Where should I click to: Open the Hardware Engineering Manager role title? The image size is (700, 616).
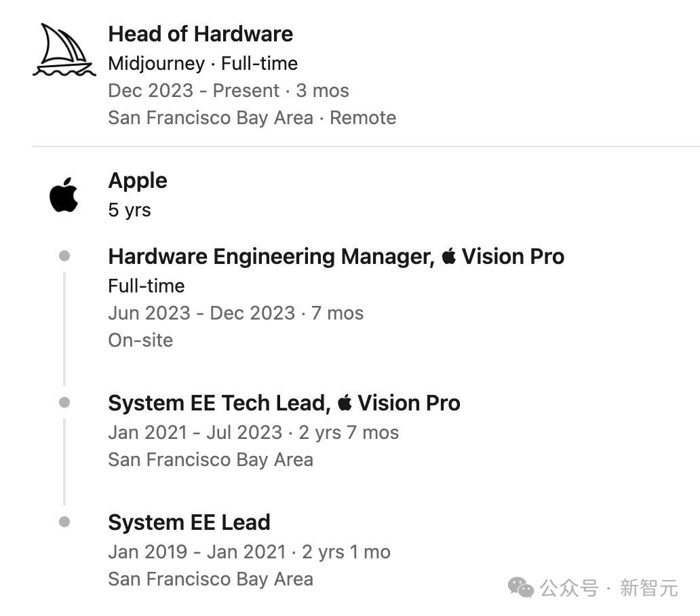tap(271, 256)
